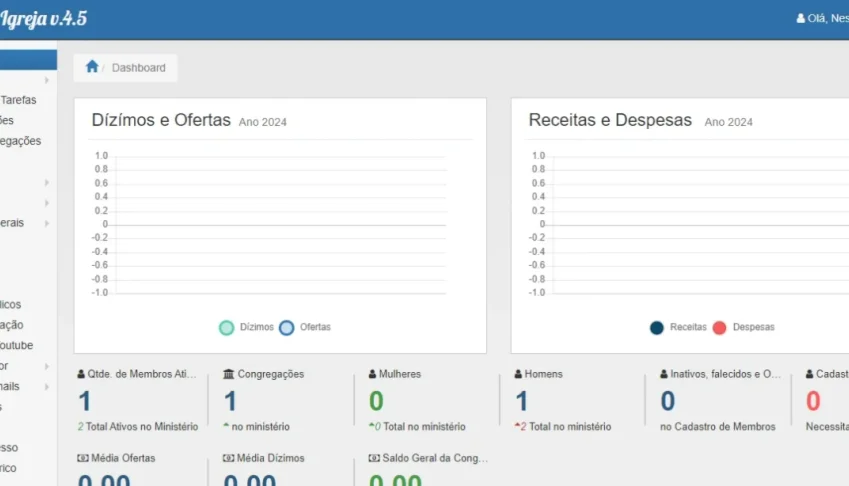Select the Receitas e Despesas chart title
This screenshot has height=486, width=849.
[x=610, y=120]
